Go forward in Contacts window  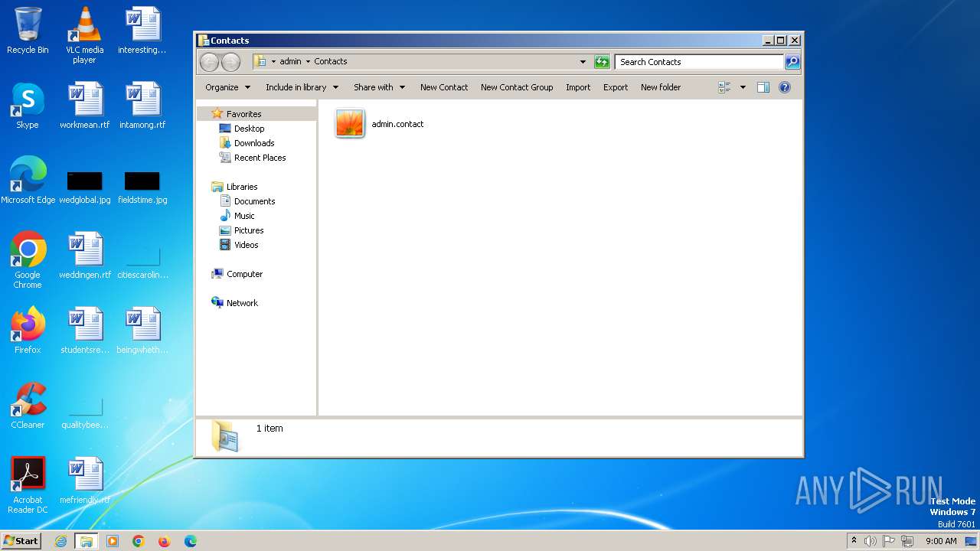point(230,62)
